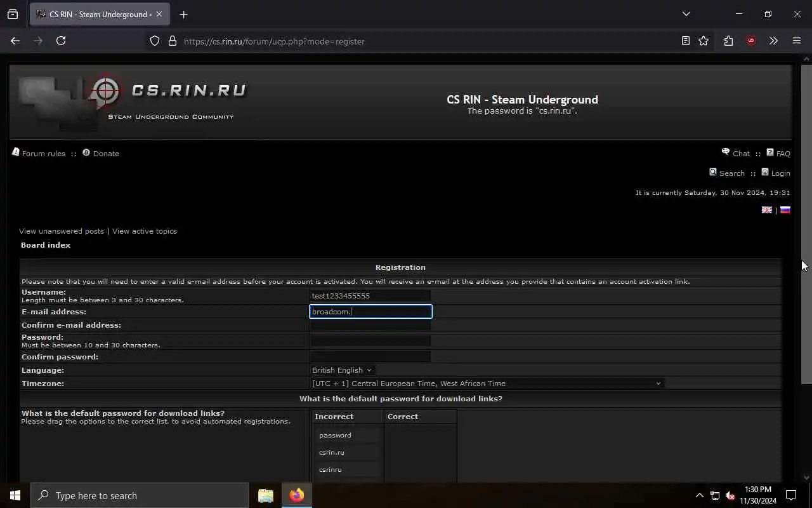Open the taskbar clock and date
Screen dimensions: 812x508
click(758, 495)
